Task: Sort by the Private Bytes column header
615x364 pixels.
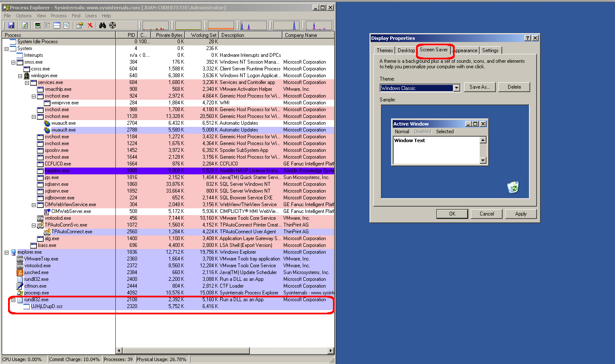Action: tap(169, 35)
